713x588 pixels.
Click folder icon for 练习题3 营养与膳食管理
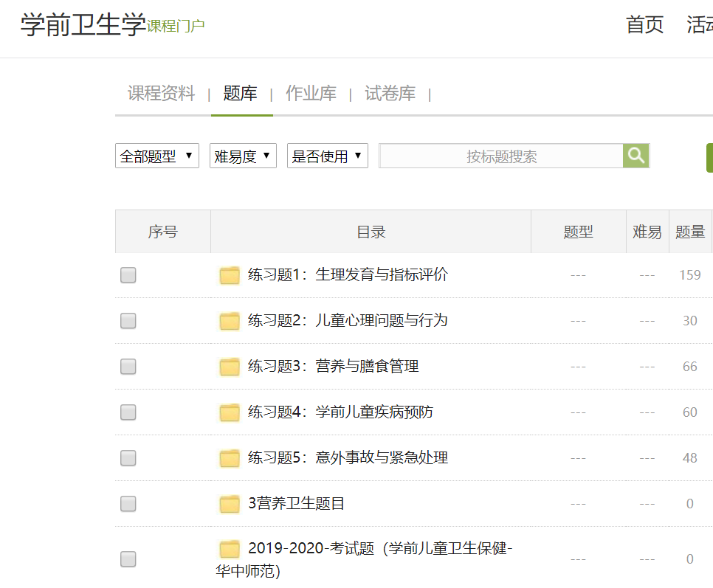[230, 367]
